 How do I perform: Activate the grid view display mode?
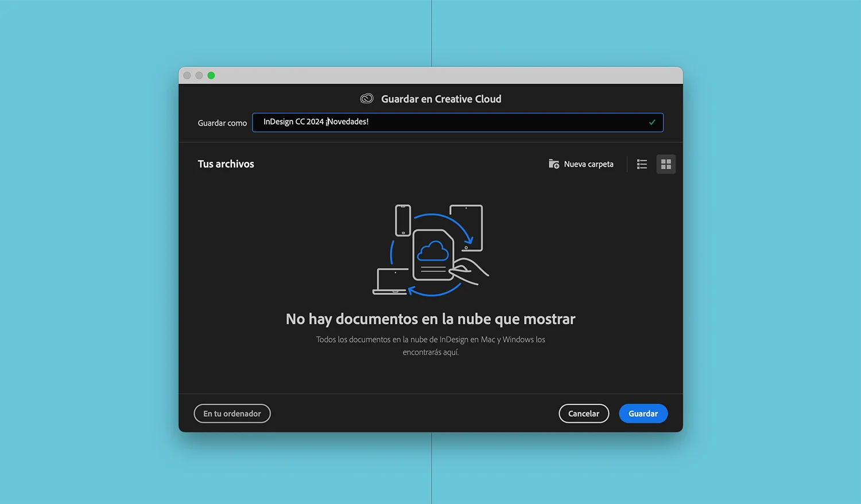click(665, 164)
